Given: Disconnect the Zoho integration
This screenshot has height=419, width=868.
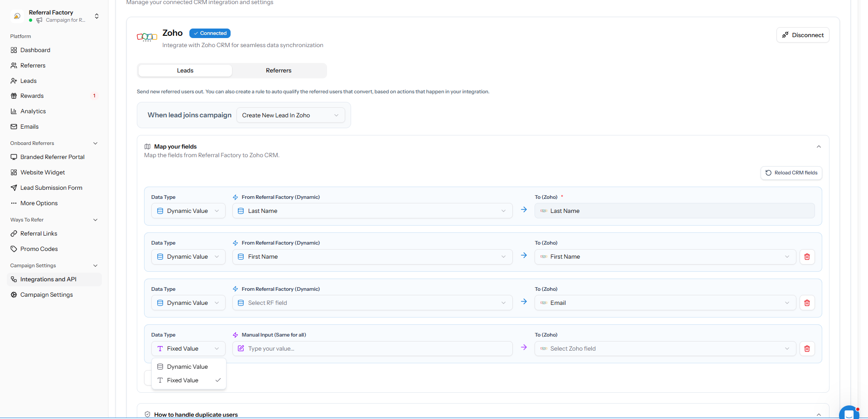Looking at the screenshot, I should tap(803, 35).
